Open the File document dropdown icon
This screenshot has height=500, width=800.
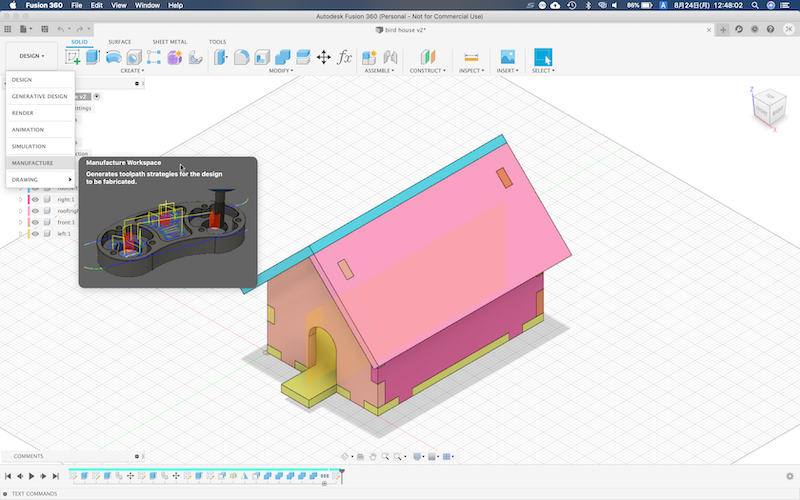[26, 29]
